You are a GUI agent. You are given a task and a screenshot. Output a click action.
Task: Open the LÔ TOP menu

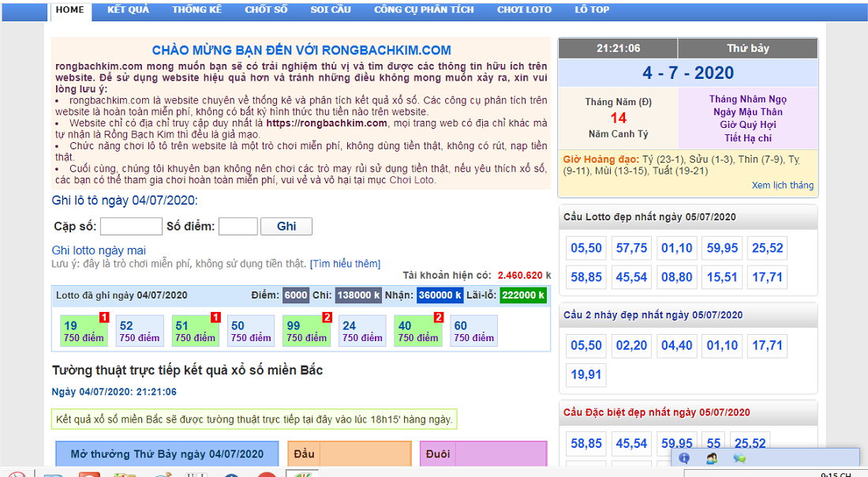click(x=592, y=10)
